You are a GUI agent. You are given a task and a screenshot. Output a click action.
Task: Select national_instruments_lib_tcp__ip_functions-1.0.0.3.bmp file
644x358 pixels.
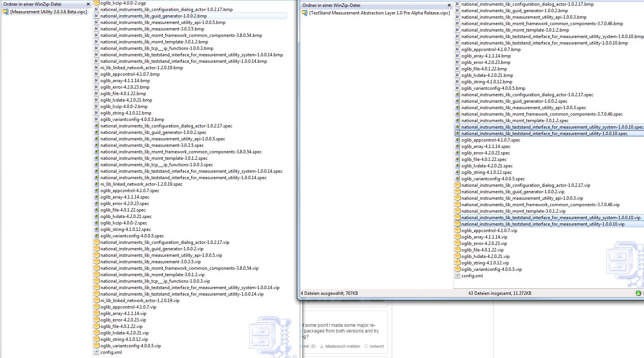point(157,48)
